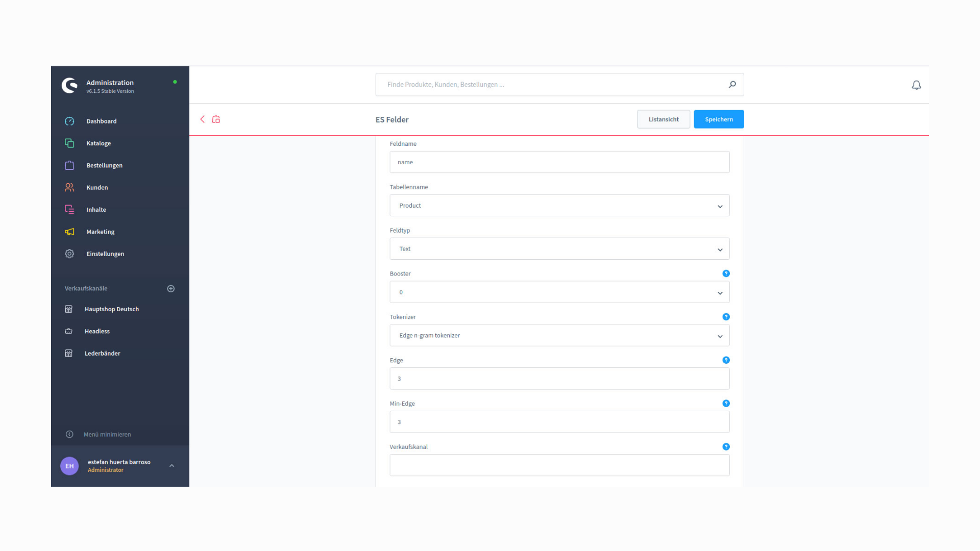Click the Listansicht button
Screen dimensions: 980x551
(663, 119)
